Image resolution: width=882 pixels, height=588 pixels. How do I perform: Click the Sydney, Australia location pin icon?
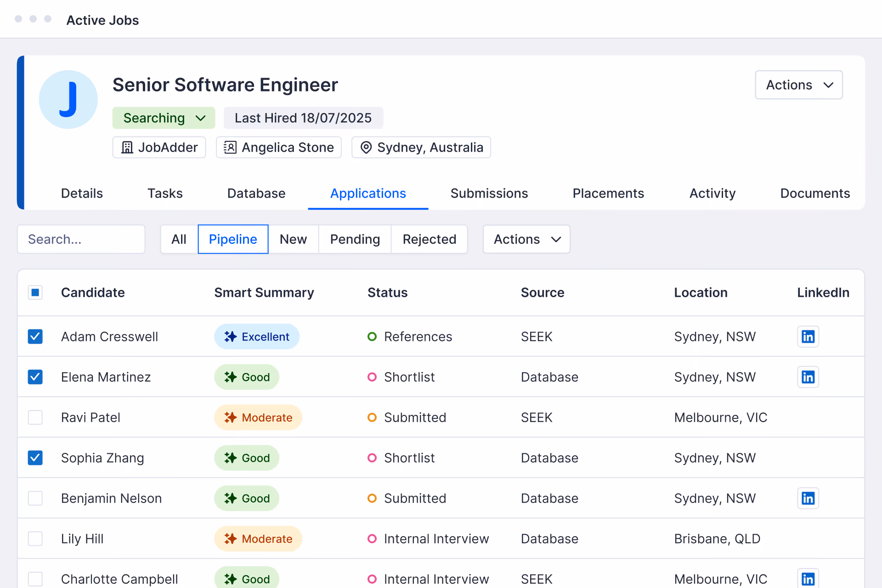[366, 147]
